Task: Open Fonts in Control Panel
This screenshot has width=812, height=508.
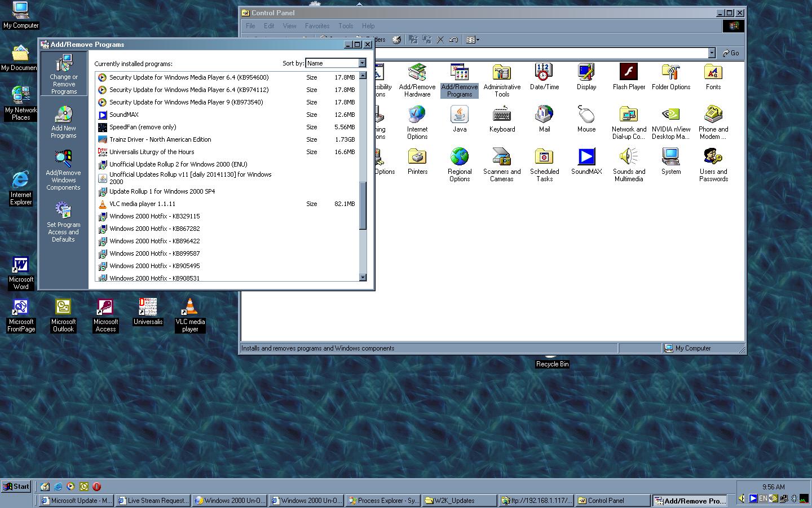Action: click(x=713, y=77)
